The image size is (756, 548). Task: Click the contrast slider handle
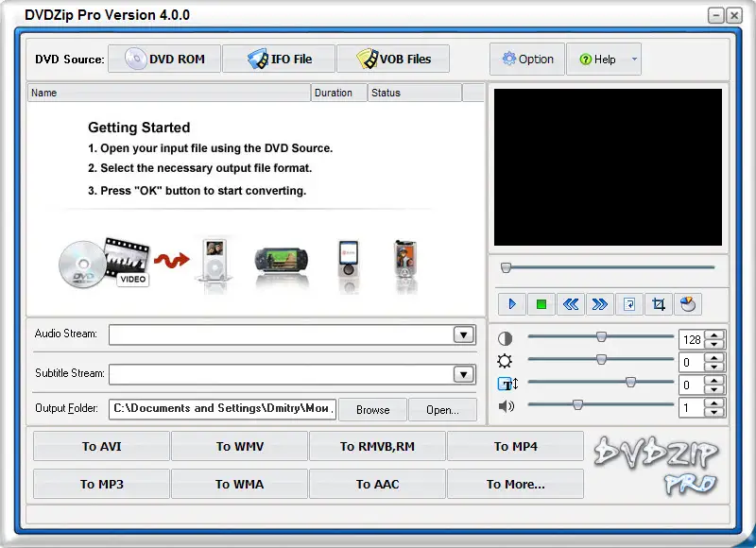[x=601, y=336]
